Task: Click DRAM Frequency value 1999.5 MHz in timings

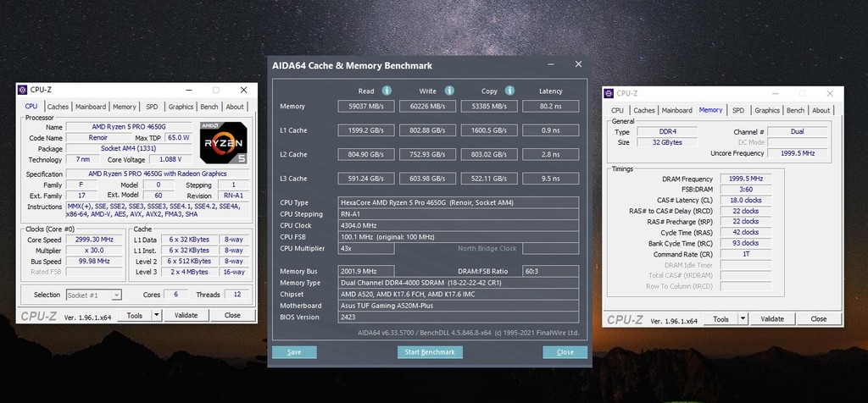Action: tap(745, 179)
